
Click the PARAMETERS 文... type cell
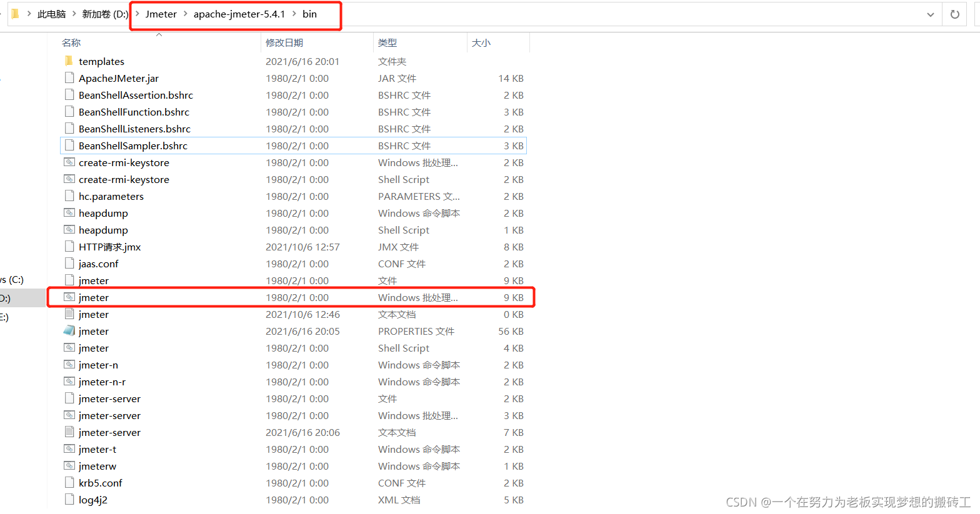419,196
